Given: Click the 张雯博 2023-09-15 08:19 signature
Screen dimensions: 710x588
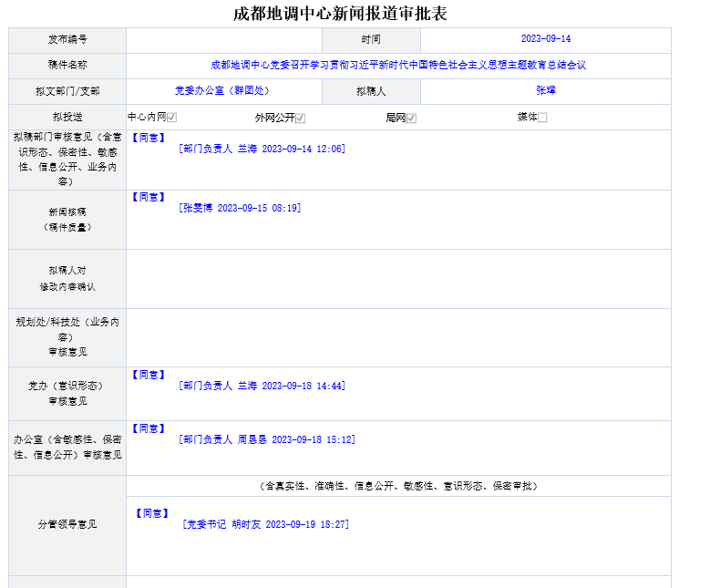Looking at the screenshot, I should coord(241,208).
